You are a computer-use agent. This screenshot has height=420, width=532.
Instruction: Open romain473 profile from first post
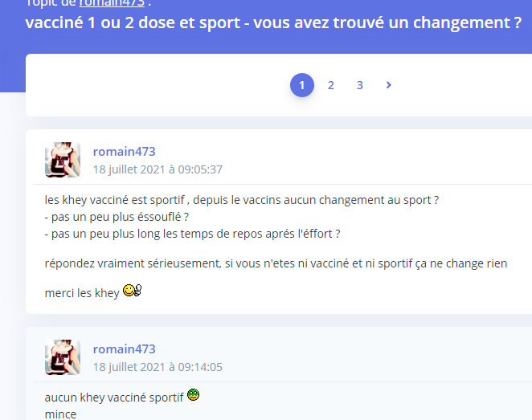tap(125, 152)
